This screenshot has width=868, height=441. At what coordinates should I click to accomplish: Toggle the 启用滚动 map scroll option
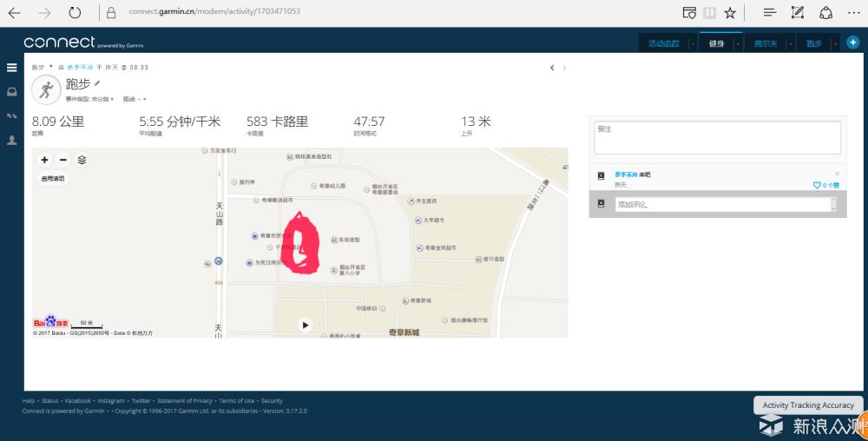(52, 178)
